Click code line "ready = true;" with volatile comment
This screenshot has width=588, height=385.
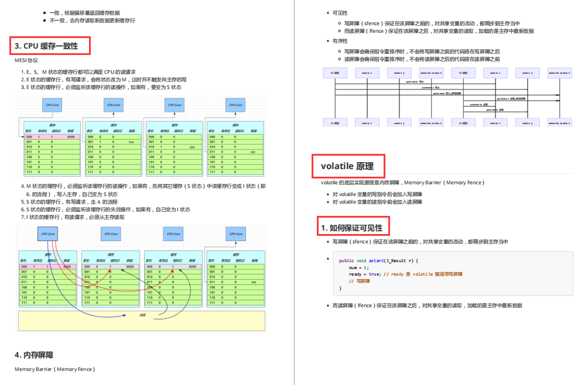click(405, 274)
